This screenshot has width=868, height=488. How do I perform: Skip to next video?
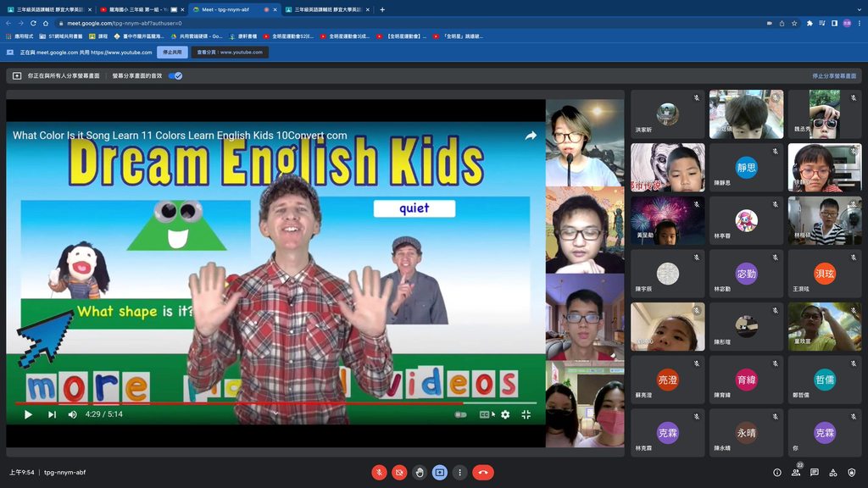[52, 414]
